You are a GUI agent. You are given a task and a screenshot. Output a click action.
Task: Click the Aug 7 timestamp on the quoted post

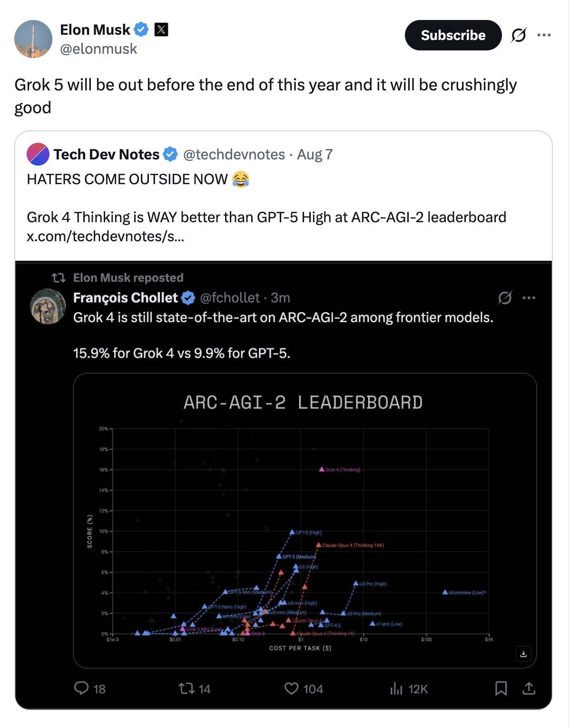315,154
